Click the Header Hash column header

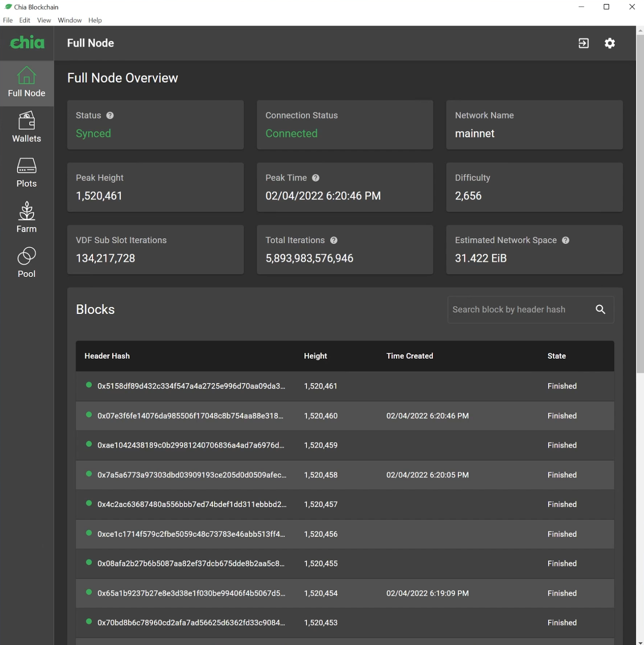pyautogui.click(x=107, y=356)
